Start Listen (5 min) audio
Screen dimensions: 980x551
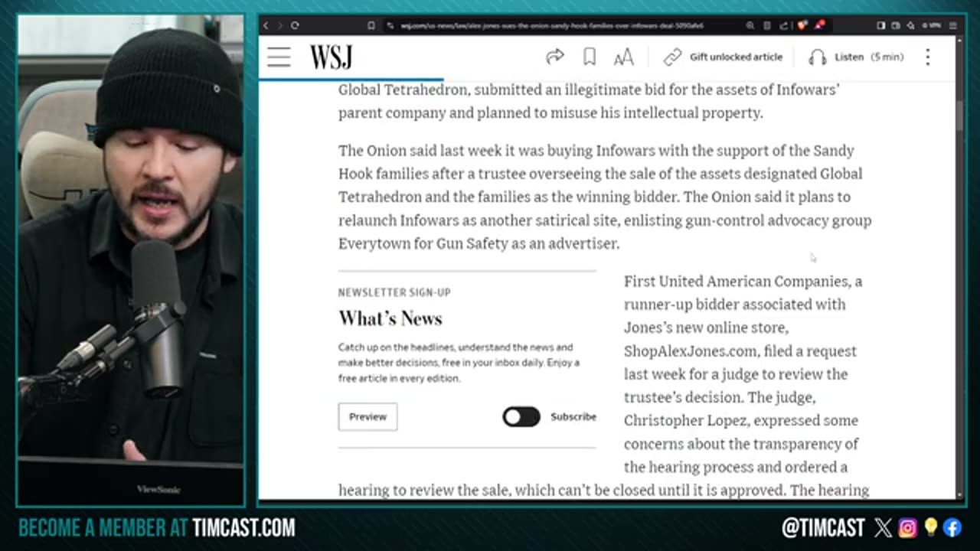click(x=869, y=57)
